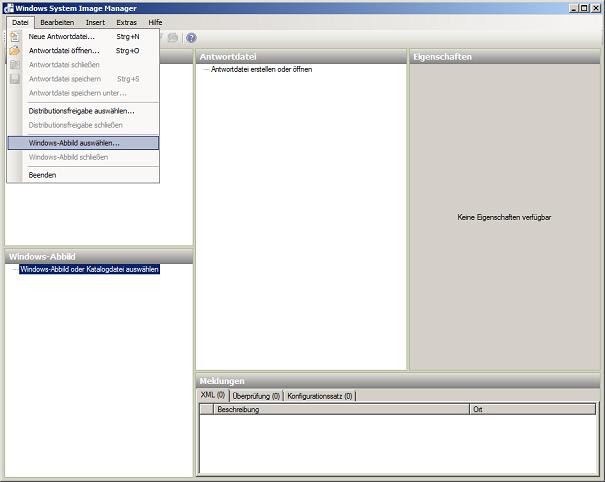The image size is (605, 482).
Task: Select Windows-Abbild oder Katalogdatei auswählen tree item
Action: pyautogui.click(x=90, y=269)
